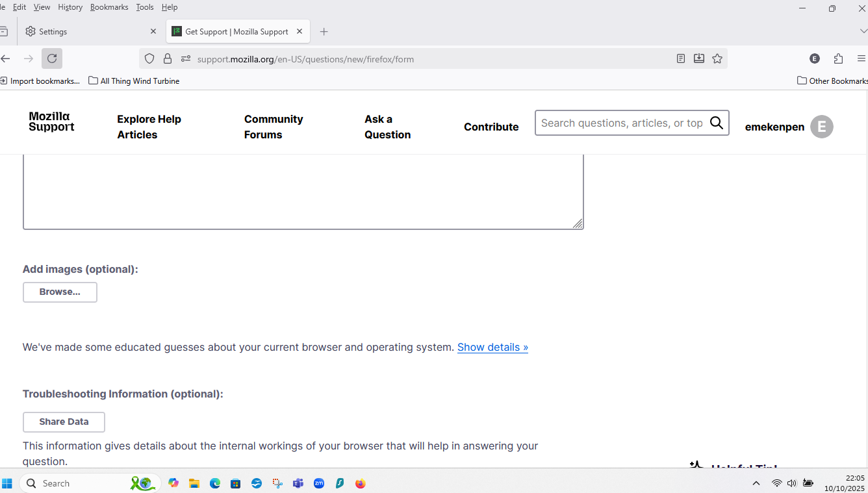This screenshot has height=493, width=868.
Task: Open Snipping Tool from the taskbar
Action: click(277, 483)
